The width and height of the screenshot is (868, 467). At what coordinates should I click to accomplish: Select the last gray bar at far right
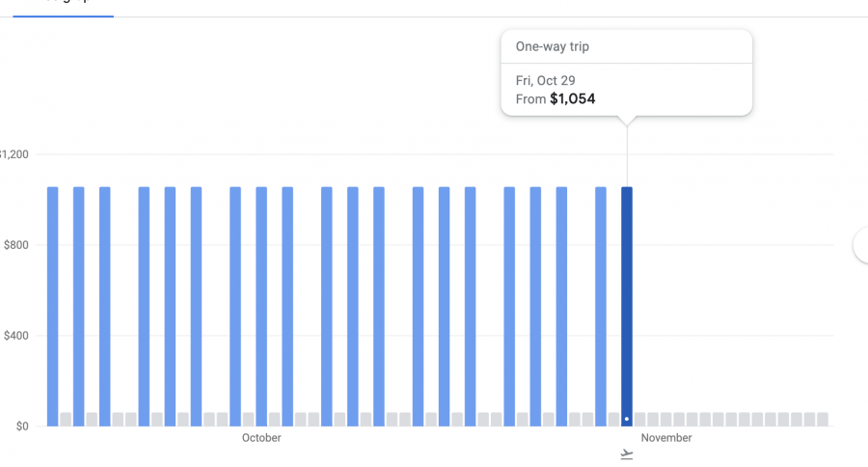(823, 420)
